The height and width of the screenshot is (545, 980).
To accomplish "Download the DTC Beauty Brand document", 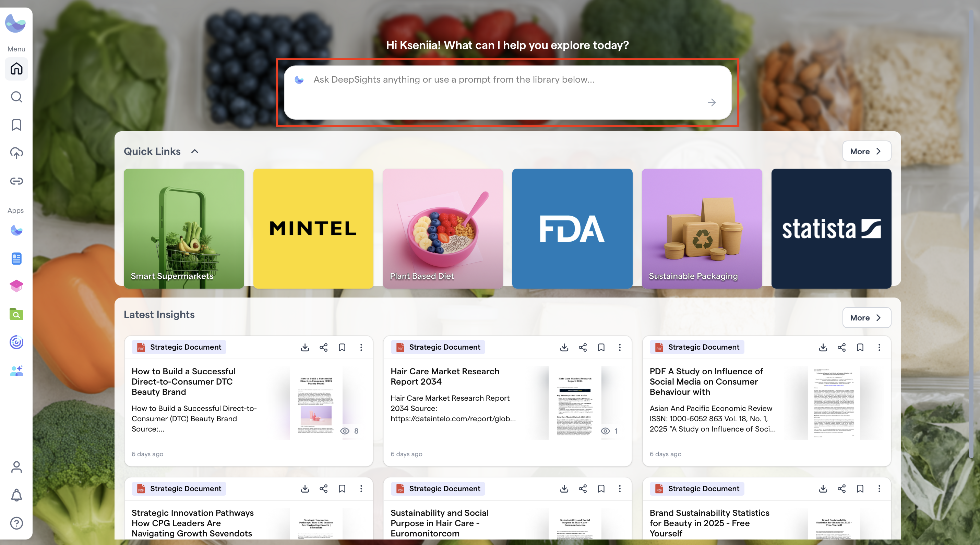I will pos(305,347).
